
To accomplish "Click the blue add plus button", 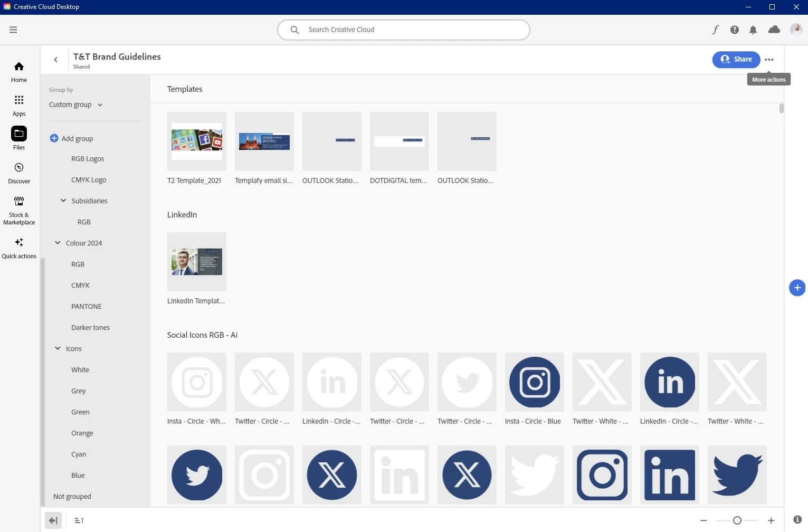I will [x=797, y=288].
